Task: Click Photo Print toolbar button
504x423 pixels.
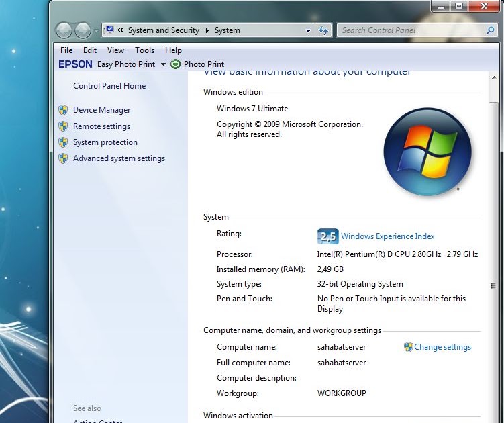Action: (x=204, y=64)
